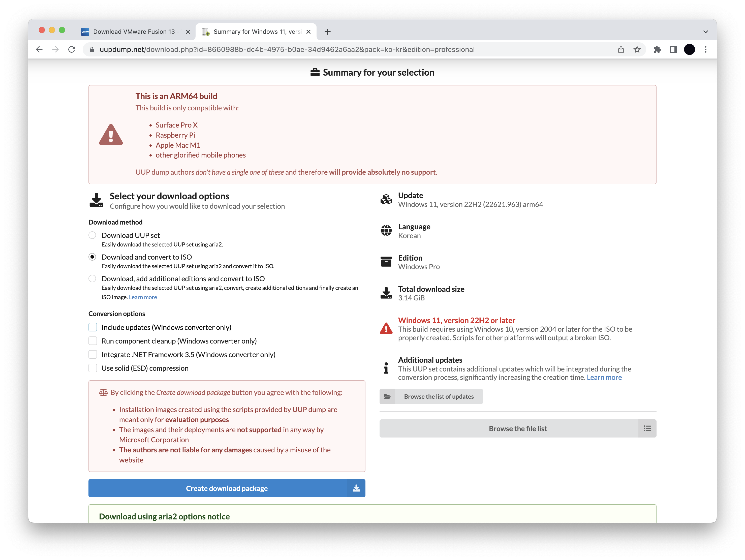Expand the tab search chevron
This screenshot has height=560, width=745.
[705, 32]
